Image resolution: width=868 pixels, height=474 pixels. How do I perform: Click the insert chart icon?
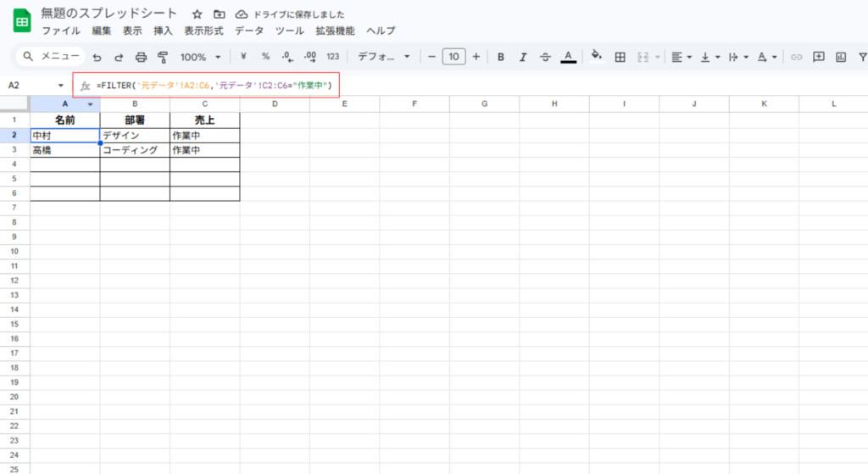pyautogui.click(x=841, y=57)
